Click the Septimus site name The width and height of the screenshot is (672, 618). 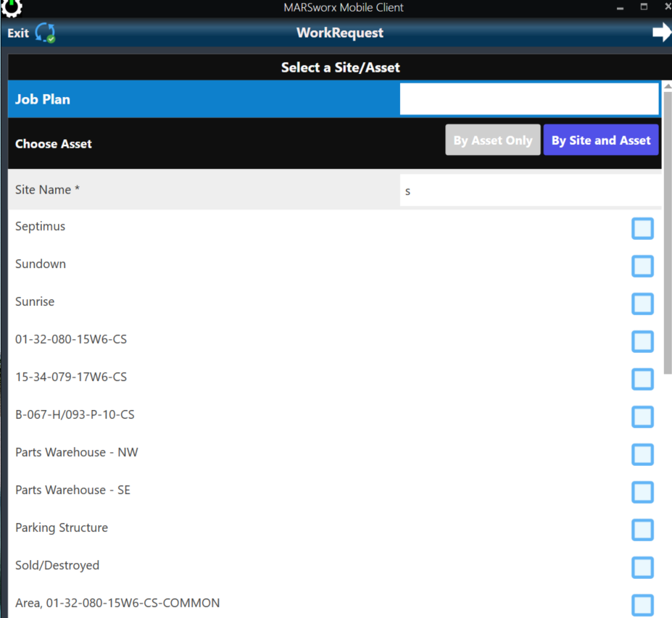41,227
